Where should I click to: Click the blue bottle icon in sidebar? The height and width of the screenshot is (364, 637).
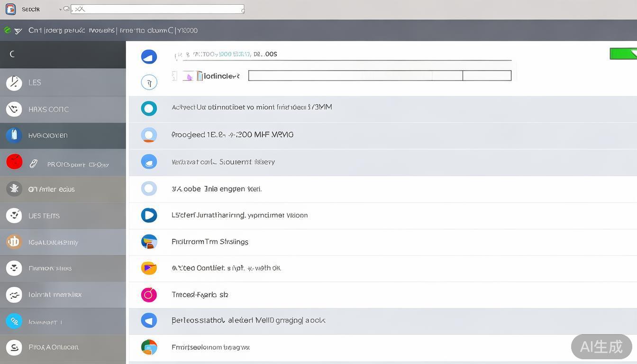pos(14,136)
